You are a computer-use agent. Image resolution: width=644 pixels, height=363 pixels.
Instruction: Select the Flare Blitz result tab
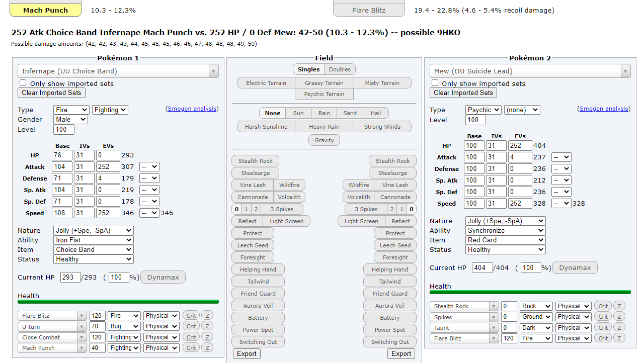click(x=369, y=10)
